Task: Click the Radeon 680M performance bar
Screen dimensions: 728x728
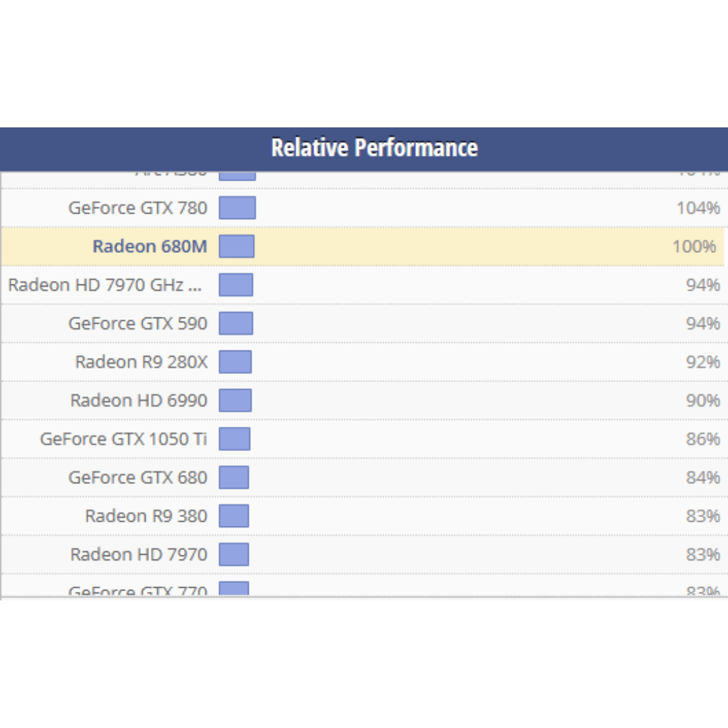Action: [x=237, y=246]
